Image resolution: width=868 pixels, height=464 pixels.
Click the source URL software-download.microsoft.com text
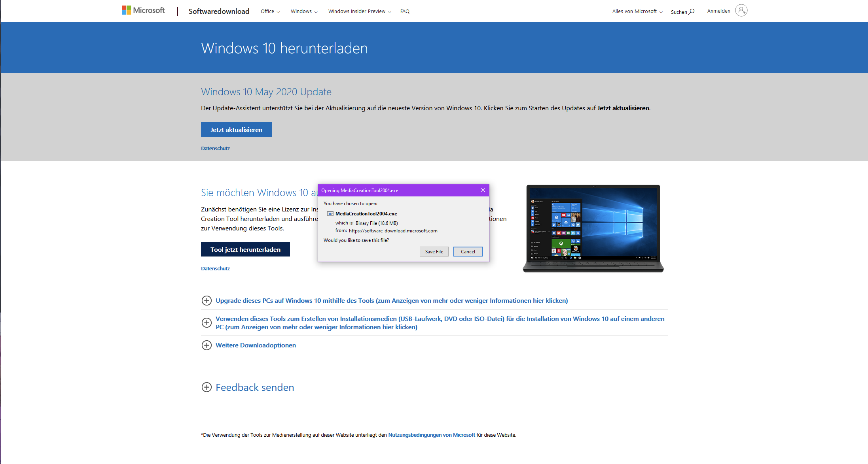point(393,231)
